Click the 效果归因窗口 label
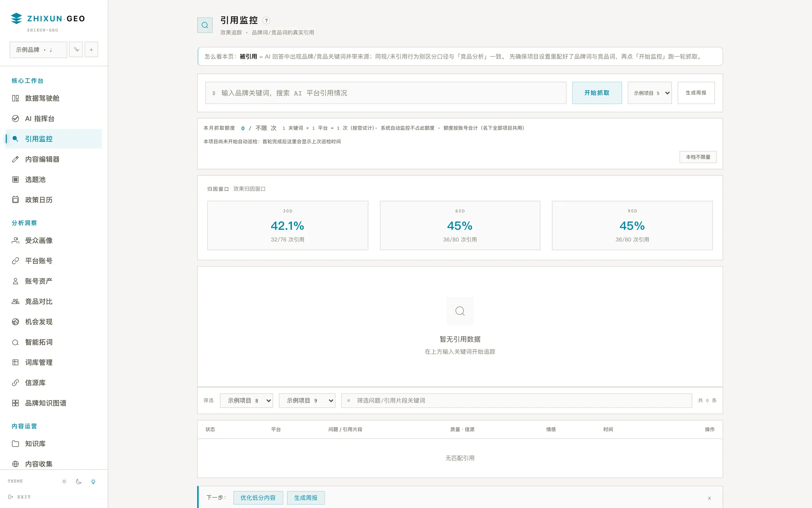The height and width of the screenshot is (508, 812). click(249, 189)
